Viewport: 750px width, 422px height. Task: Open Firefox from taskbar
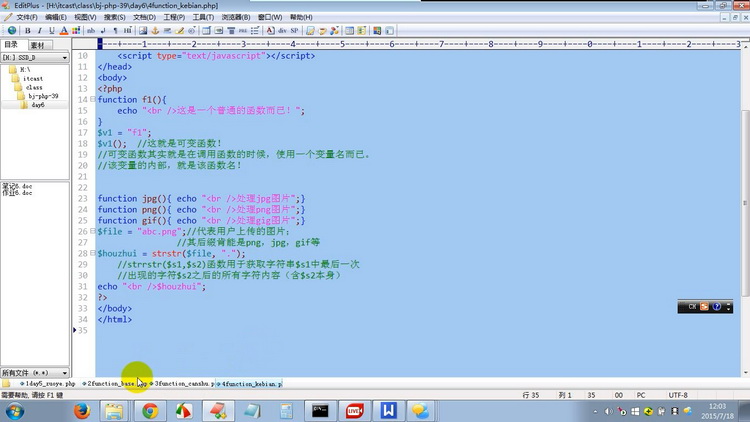point(82,411)
